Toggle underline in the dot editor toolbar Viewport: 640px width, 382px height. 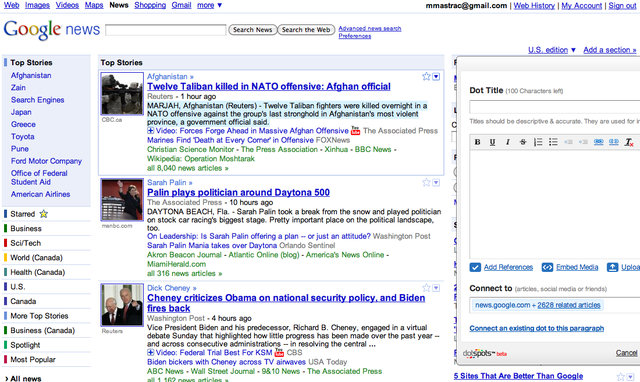[x=492, y=142]
